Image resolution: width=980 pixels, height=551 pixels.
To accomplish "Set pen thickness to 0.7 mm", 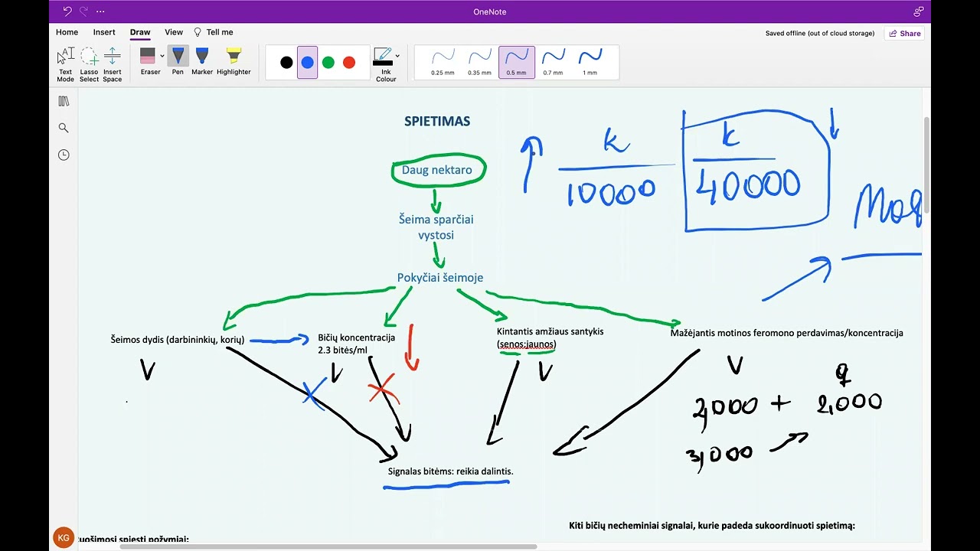I will coord(553,62).
